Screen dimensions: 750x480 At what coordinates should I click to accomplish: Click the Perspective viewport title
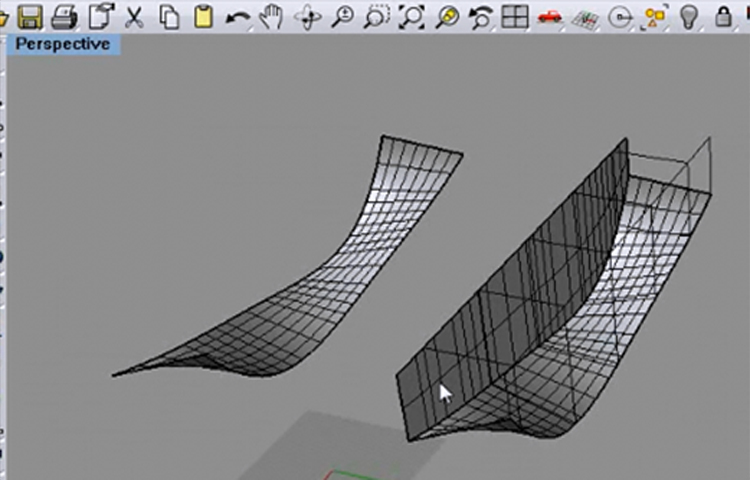62,45
